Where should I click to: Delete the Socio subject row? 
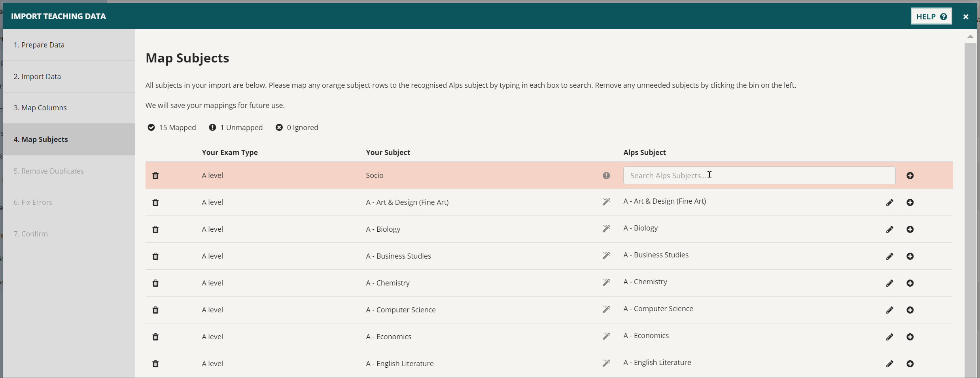155,176
